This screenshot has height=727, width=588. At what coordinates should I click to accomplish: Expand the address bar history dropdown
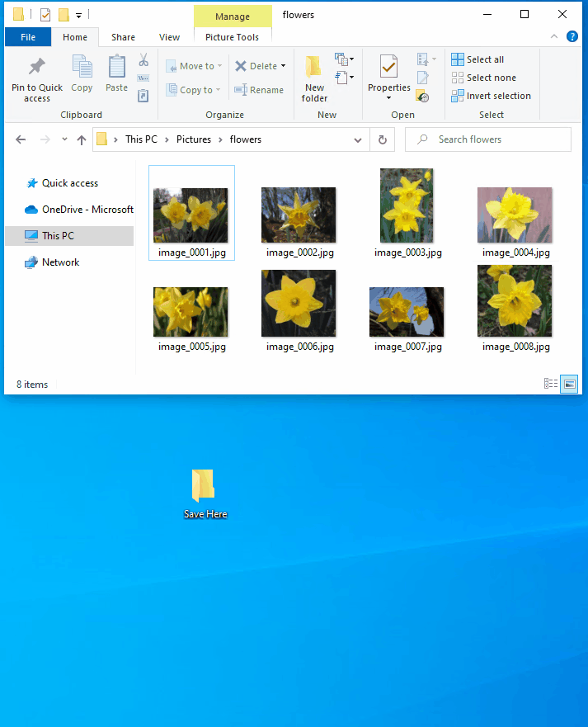pos(357,140)
